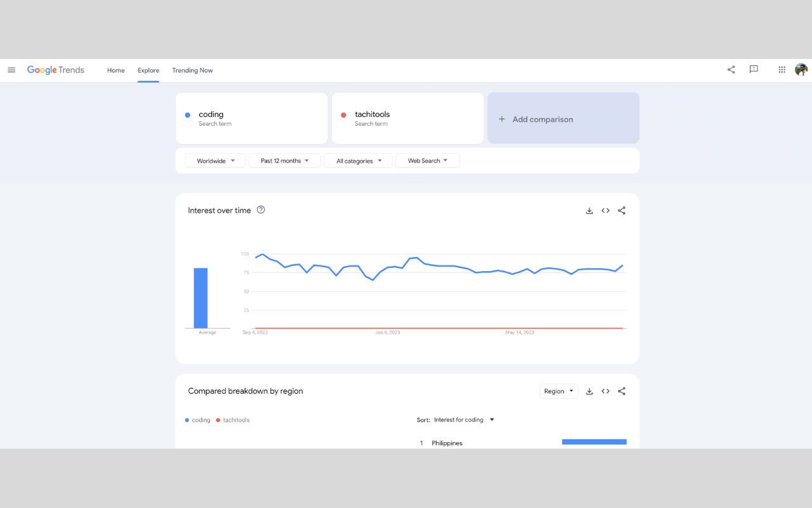Open the navigation hamburger menu
The width and height of the screenshot is (812, 508).
pyautogui.click(x=11, y=70)
